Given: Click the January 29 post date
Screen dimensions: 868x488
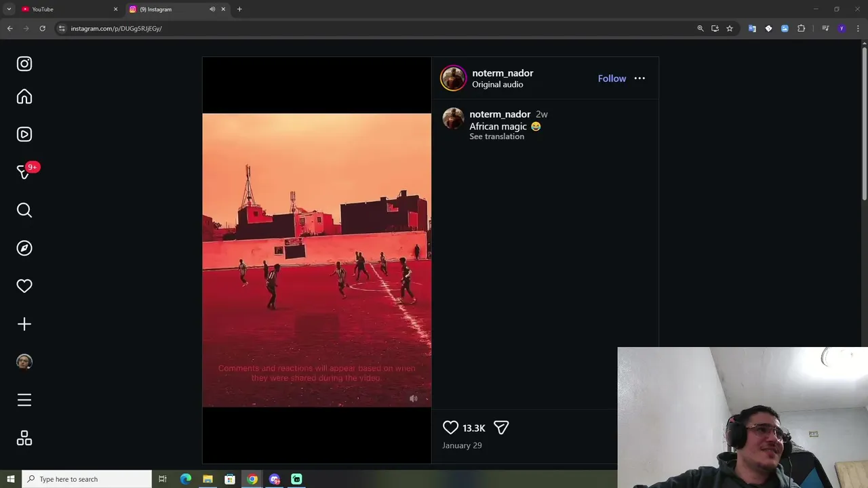Looking at the screenshot, I should (x=462, y=445).
